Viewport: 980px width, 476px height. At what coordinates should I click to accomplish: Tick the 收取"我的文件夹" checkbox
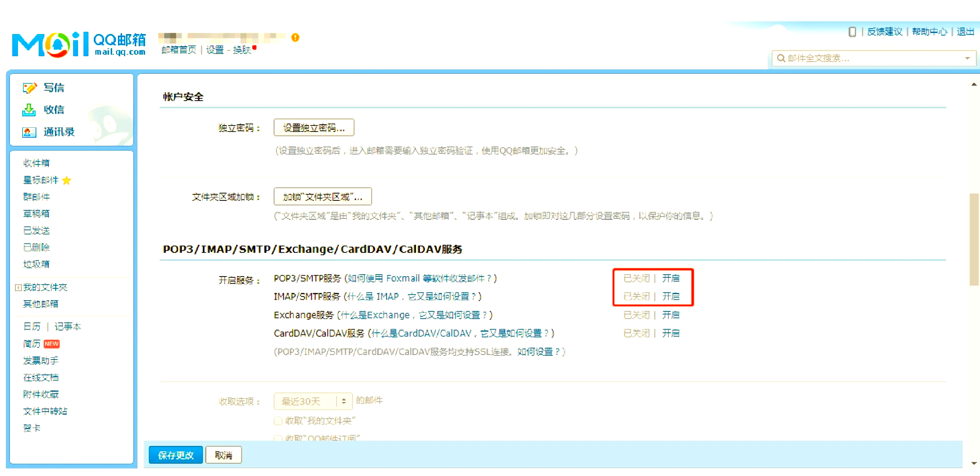278,421
